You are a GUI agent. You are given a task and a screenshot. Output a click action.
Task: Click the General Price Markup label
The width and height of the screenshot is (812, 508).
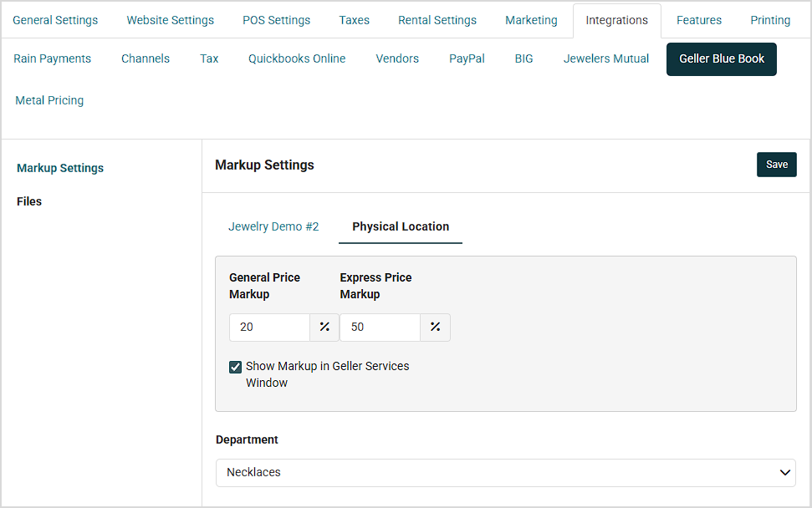[x=264, y=286]
